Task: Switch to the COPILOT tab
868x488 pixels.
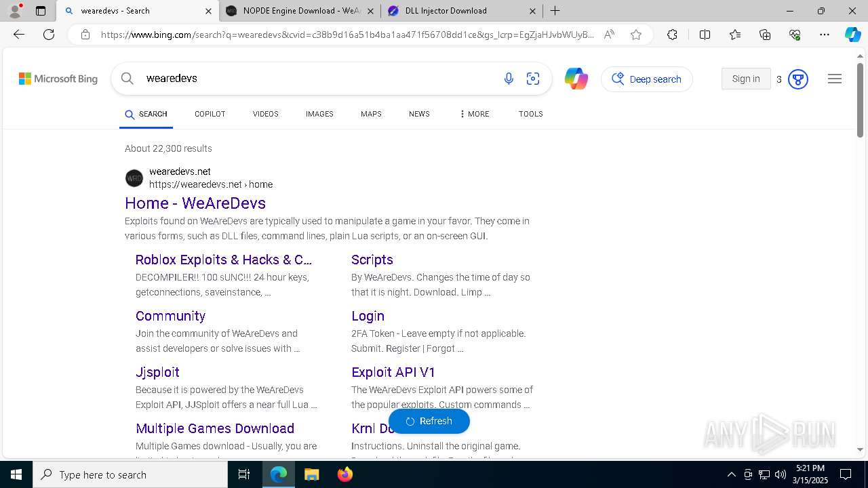Action: [210, 114]
